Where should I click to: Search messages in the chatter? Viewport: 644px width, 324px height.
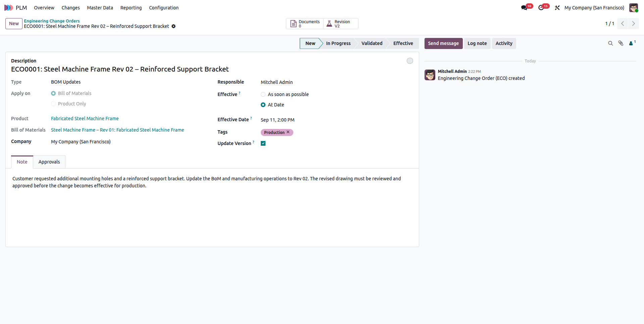(x=610, y=43)
